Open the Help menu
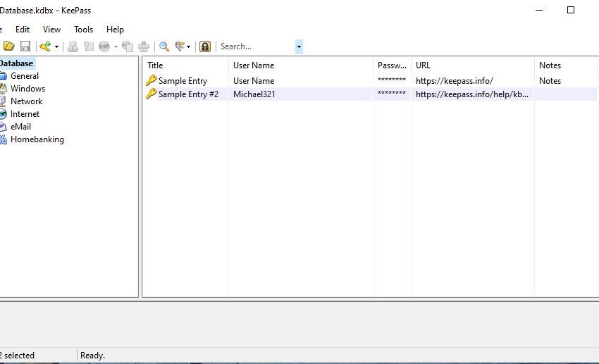 pyautogui.click(x=115, y=30)
